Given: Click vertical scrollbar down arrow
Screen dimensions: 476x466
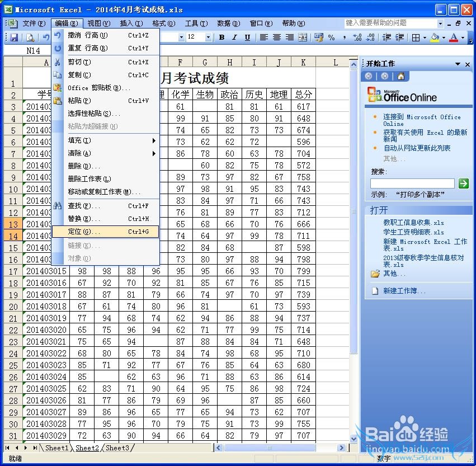Looking at the screenshot, I should [354, 439].
